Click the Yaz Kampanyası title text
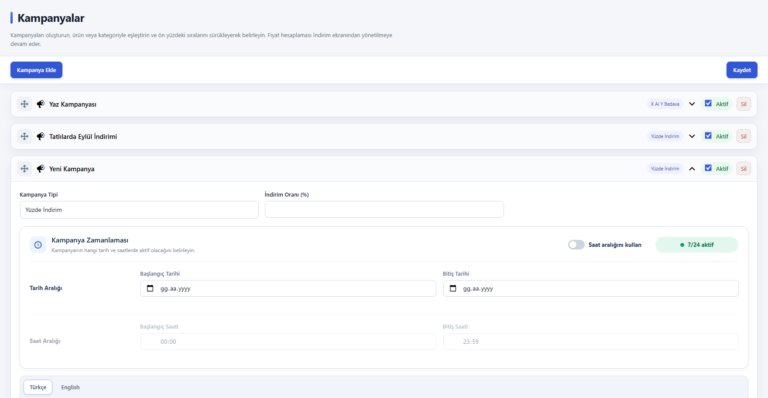The height and width of the screenshot is (398, 768). (72, 104)
